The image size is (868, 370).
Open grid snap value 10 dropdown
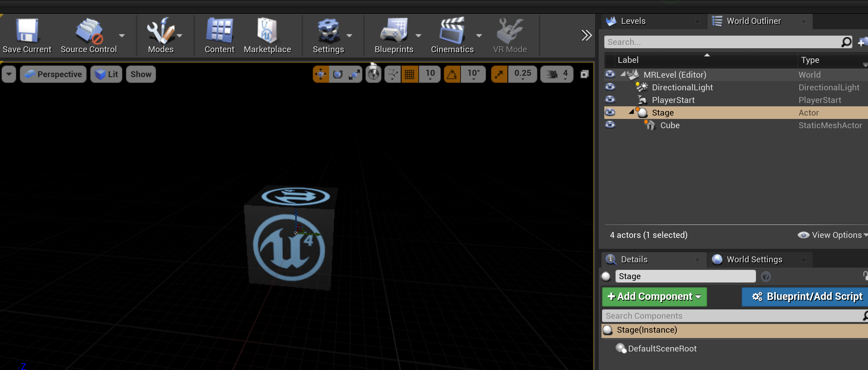(x=430, y=74)
